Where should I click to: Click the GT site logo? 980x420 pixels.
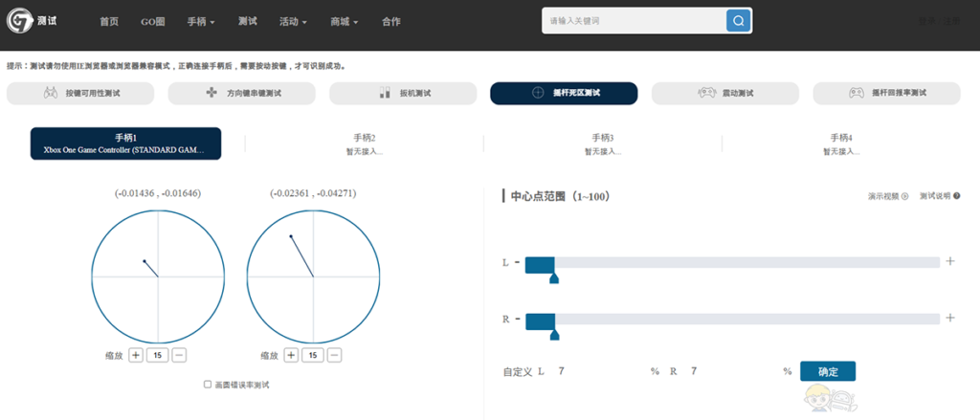click(32, 20)
